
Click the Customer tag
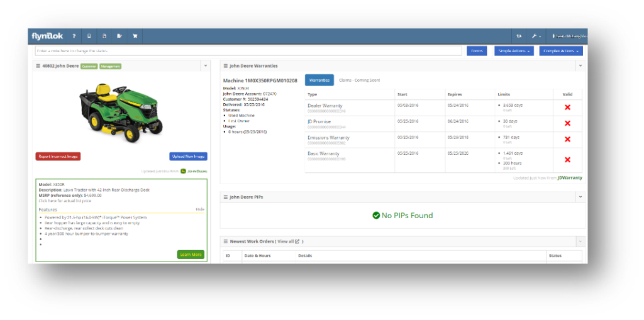[89, 66]
